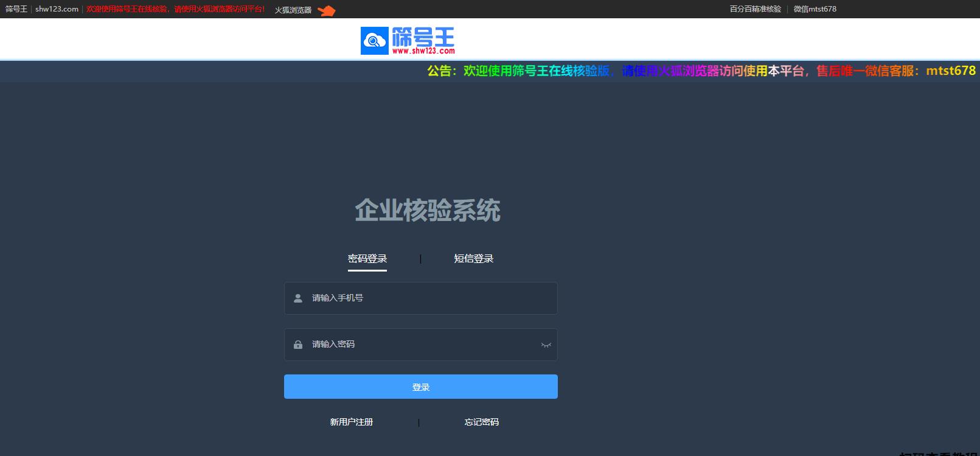Click the colorful 公告 announcement banner
The image size is (980, 456).
click(701, 71)
